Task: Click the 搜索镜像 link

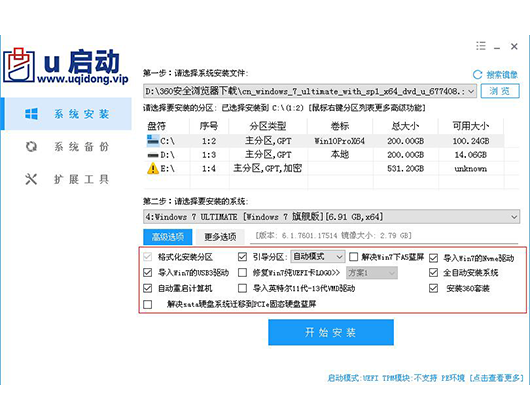Action: point(502,75)
